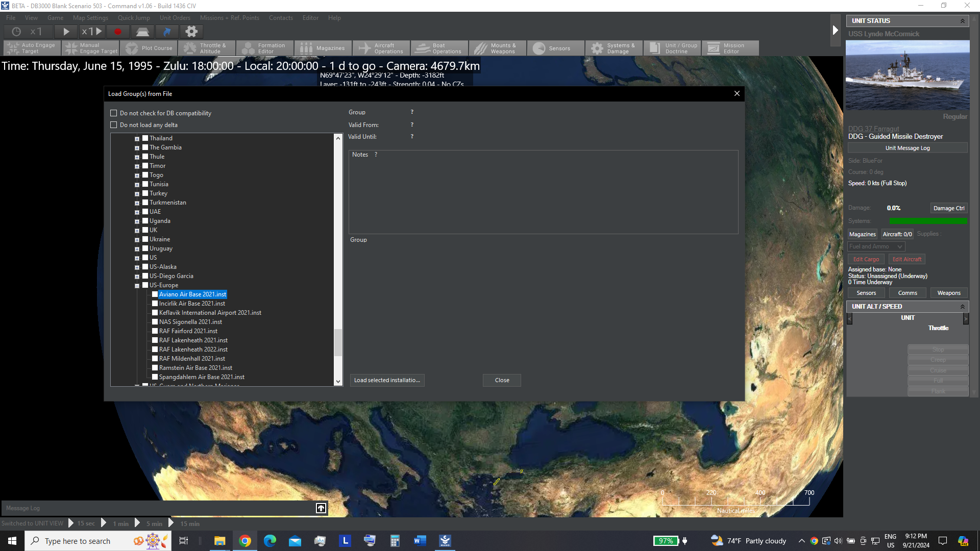Screen dimensions: 980x551
Task: Start the simulation with the play button
Action: (x=66, y=32)
